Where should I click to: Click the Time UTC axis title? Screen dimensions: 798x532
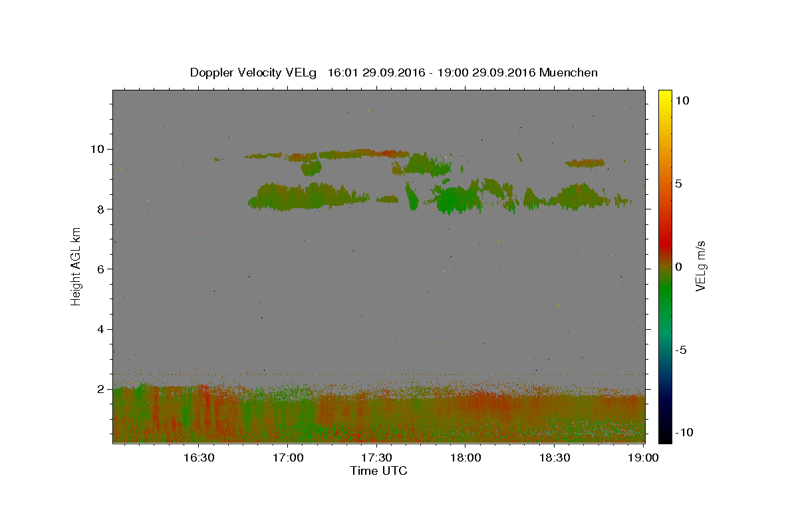(x=378, y=471)
